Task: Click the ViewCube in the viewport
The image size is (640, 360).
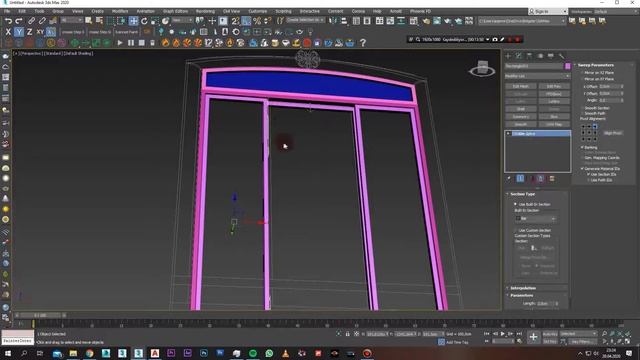Action: pos(482,69)
